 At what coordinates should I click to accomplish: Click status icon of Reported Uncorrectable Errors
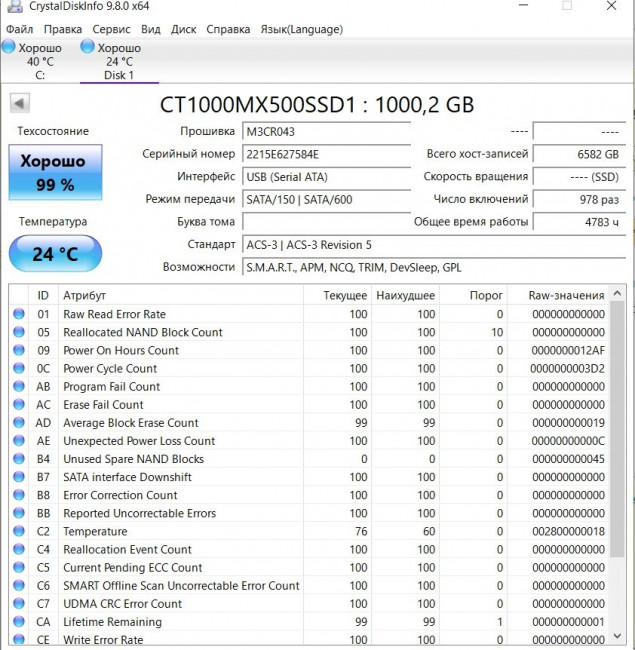click(x=19, y=513)
